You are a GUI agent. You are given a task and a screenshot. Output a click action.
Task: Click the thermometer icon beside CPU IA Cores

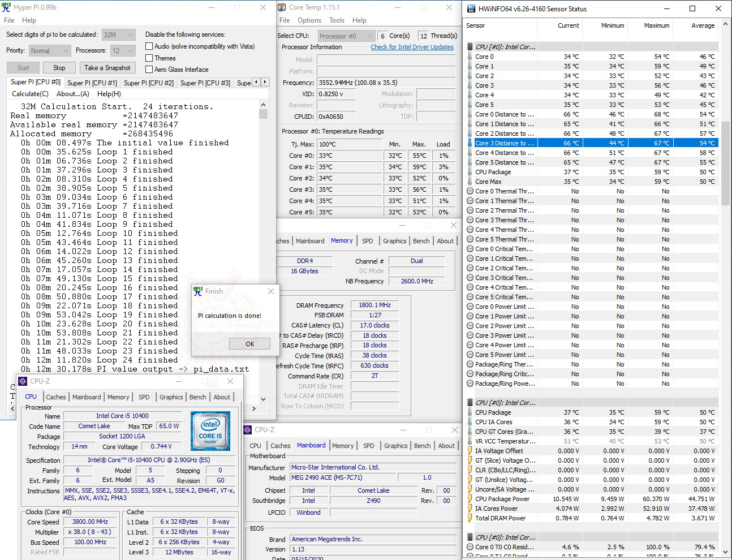470,422
